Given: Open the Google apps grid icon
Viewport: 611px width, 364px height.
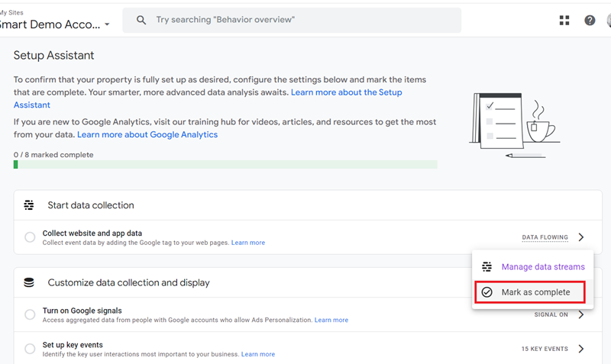Looking at the screenshot, I should (x=564, y=21).
